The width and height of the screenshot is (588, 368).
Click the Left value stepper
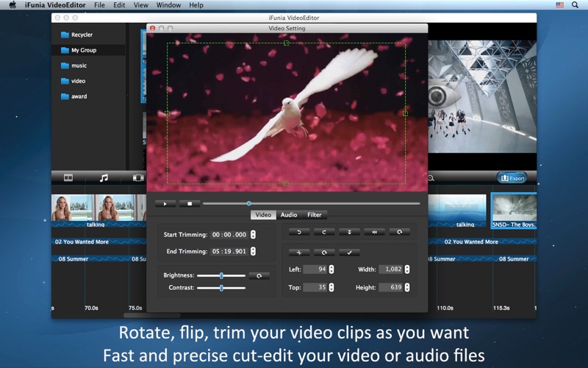331,269
